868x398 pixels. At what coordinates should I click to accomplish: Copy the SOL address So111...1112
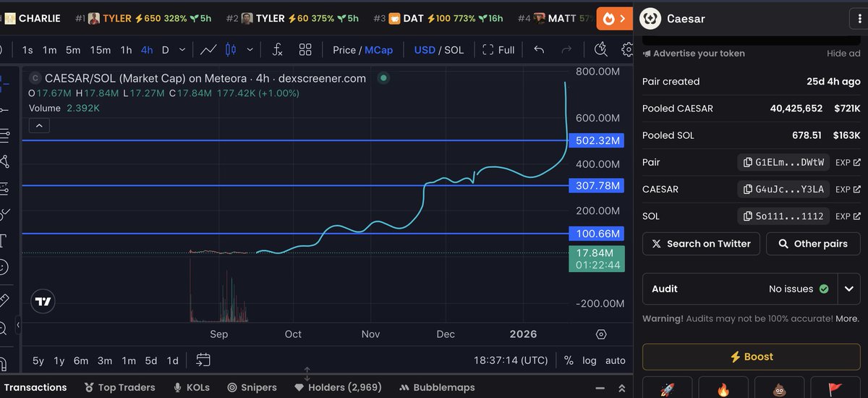(783, 216)
